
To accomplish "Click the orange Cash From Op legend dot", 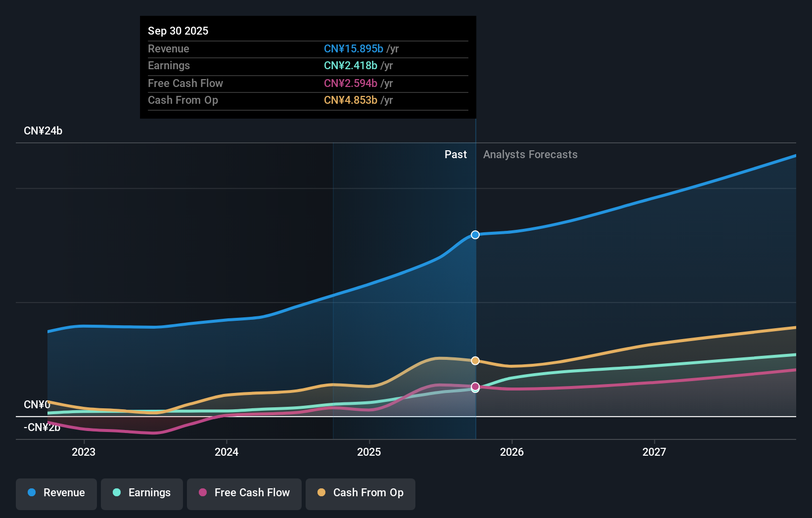I will 321,493.
